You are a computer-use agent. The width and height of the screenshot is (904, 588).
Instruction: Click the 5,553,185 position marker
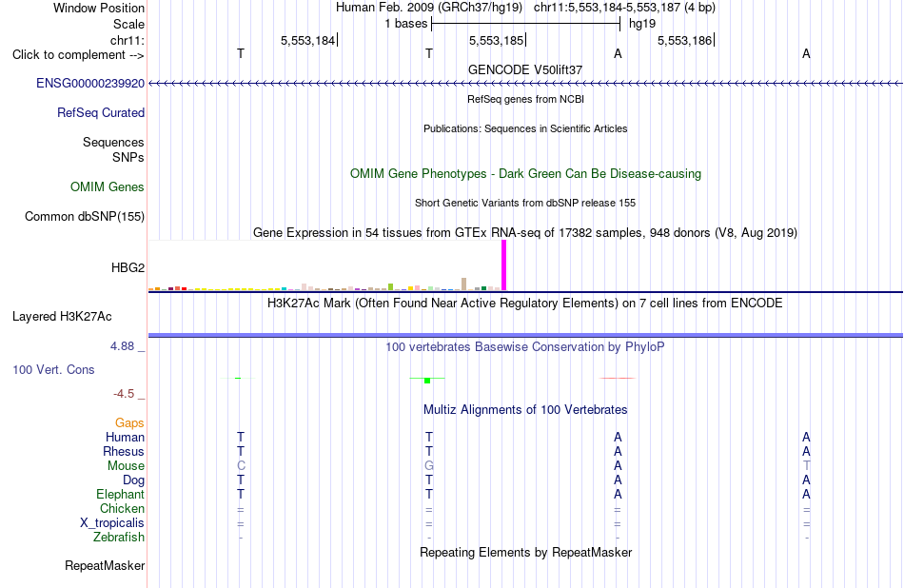[497, 41]
